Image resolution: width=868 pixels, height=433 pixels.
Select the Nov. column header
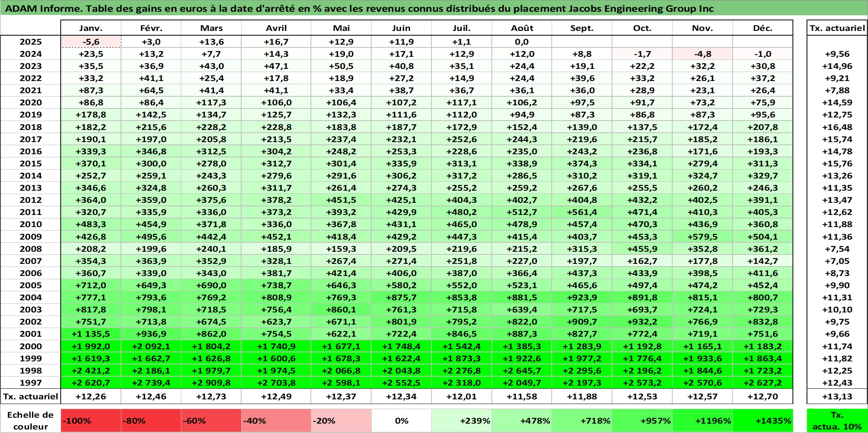(702, 28)
